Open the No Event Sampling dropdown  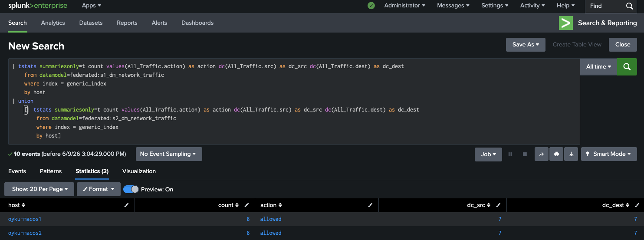(169, 154)
